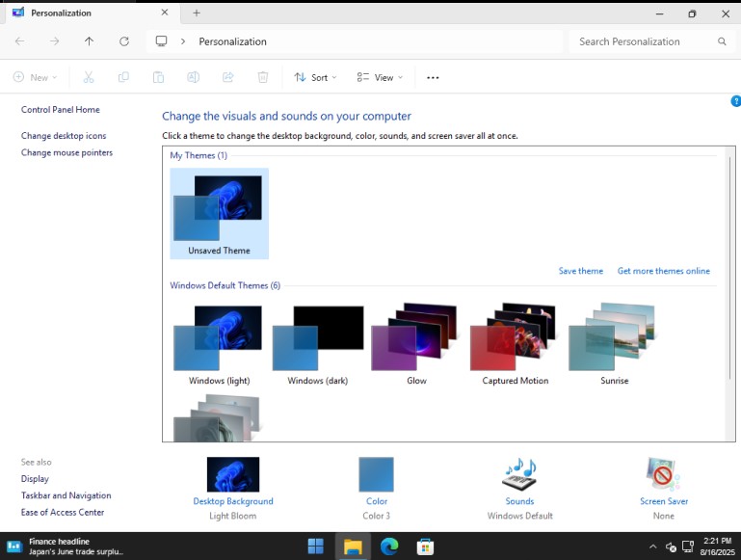This screenshot has height=560, width=741.
Task: Click the search magnifier icon
Action: click(722, 41)
